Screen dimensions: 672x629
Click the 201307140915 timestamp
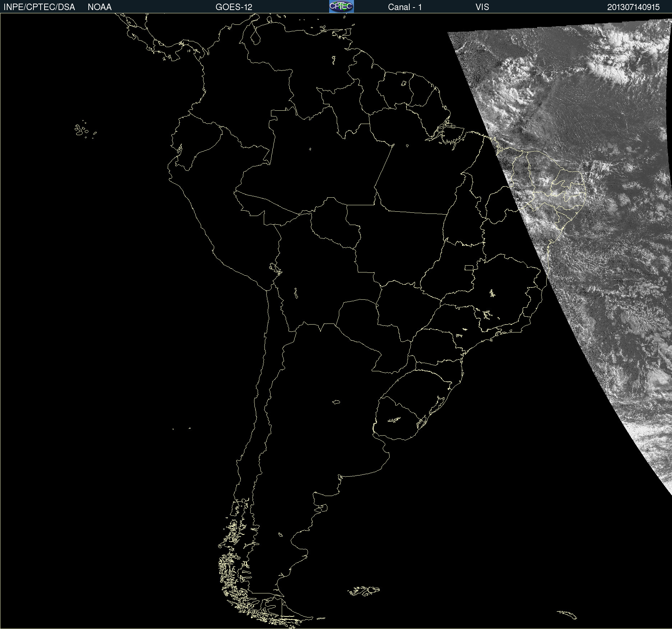pyautogui.click(x=634, y=7)
